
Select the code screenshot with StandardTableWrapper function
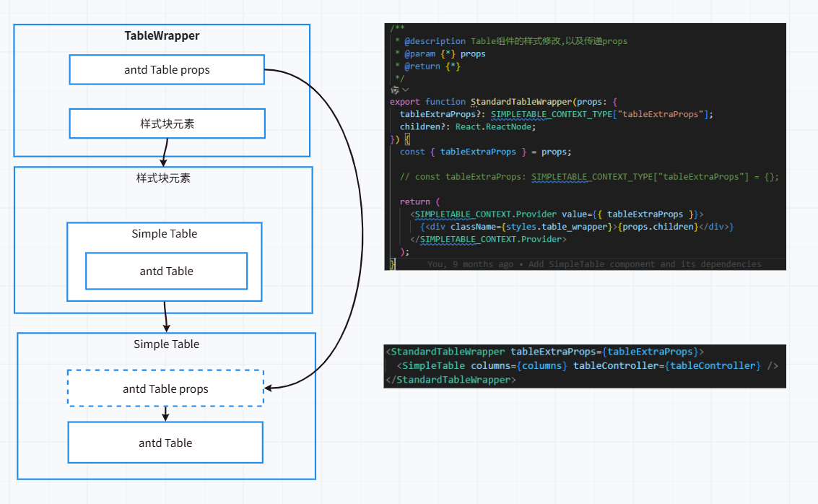coord(585,147)
